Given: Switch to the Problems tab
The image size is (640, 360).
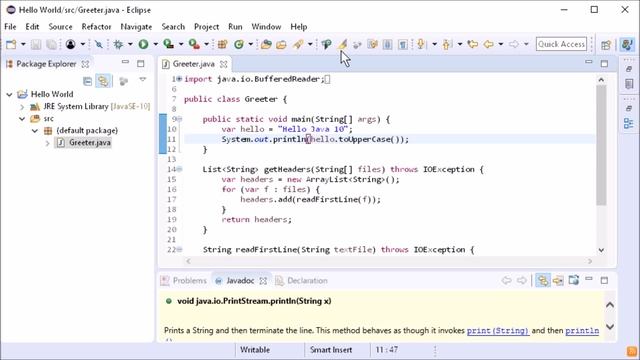Looking at the screenshot, I should click(x=184, y=280).
